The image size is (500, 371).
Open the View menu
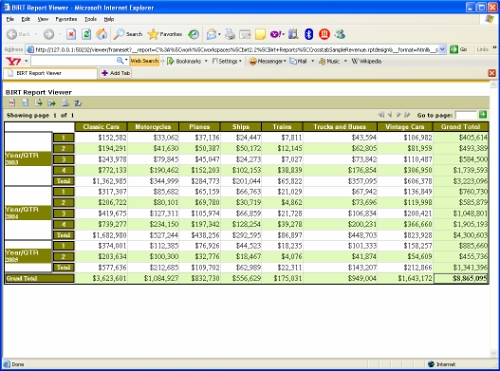point(43,19)
